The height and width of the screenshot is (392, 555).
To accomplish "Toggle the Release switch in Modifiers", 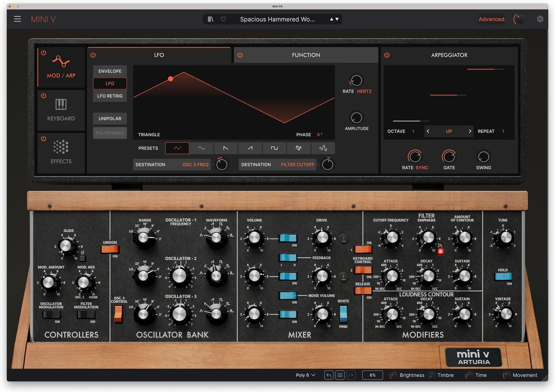I will (363, 291).
